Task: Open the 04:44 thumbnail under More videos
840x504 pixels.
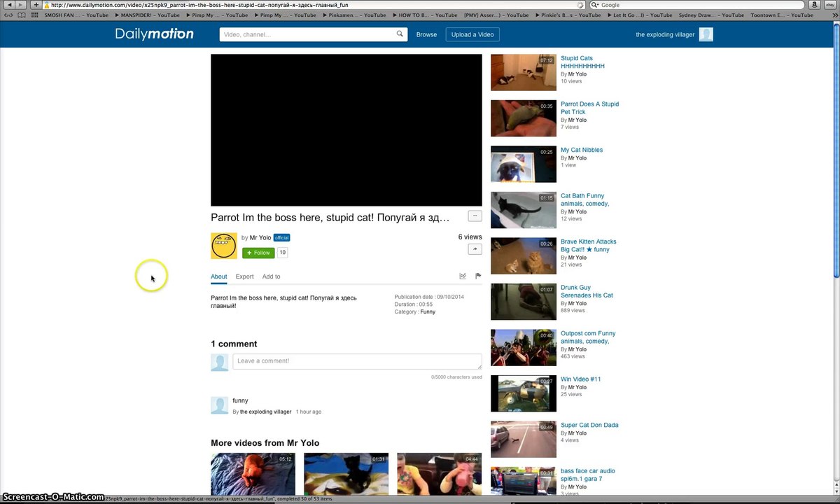Action: (x=439, y=473)
